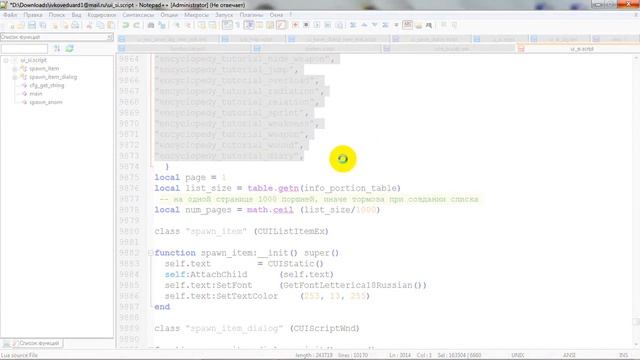Open the Document Map toolbar icon
Image resolution: width=640 pixels, height=360 pixels.
270,25
